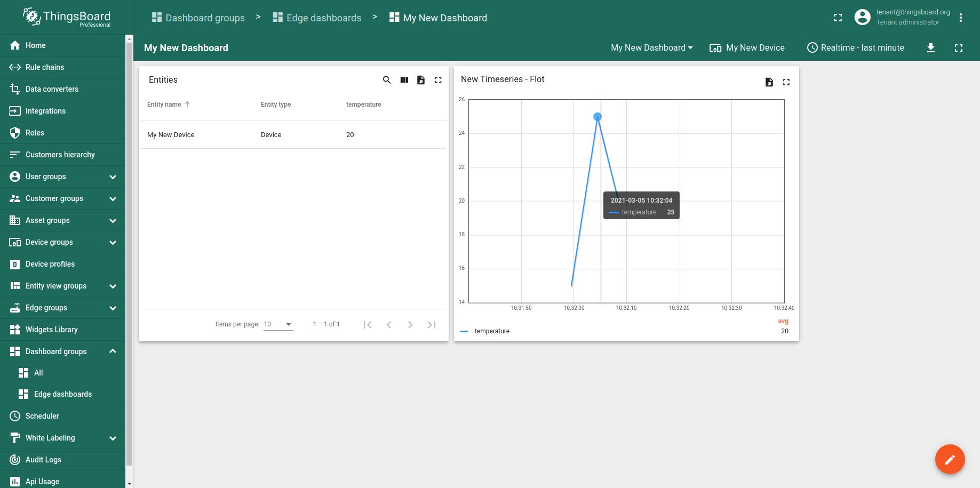Expand User groups chevron
The height and width of the screenshot is (488, 980).
(x=113, y=177)
